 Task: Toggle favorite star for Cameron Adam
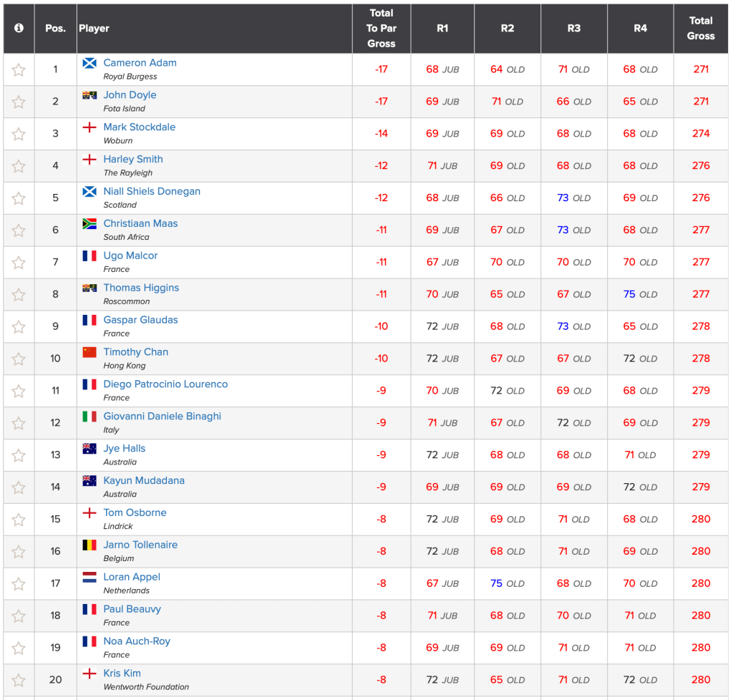click(19, 70)
